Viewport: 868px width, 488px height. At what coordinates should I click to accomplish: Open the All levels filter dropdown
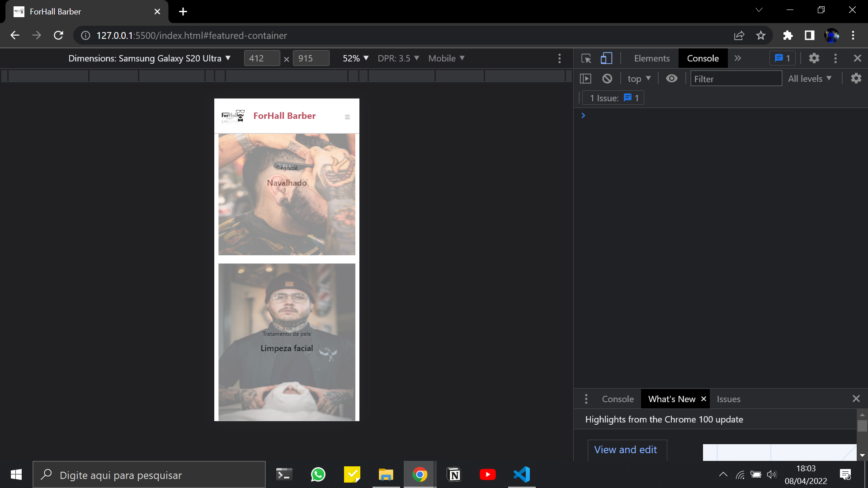tap(810, 78)
